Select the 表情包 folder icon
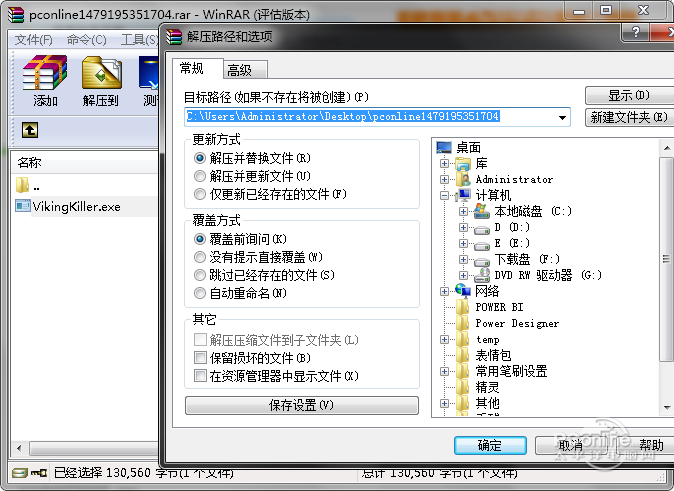The image size is (674, 491). coord(463,355)
